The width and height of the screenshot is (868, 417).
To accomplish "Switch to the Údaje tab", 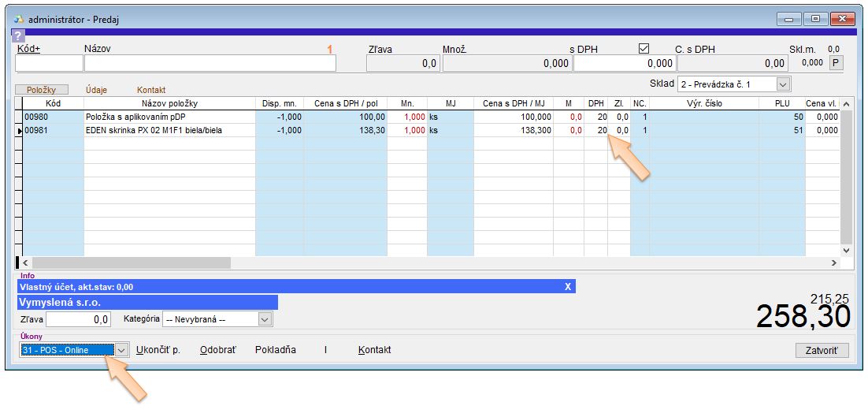I will pyautogui.click(x=97, y=90).
